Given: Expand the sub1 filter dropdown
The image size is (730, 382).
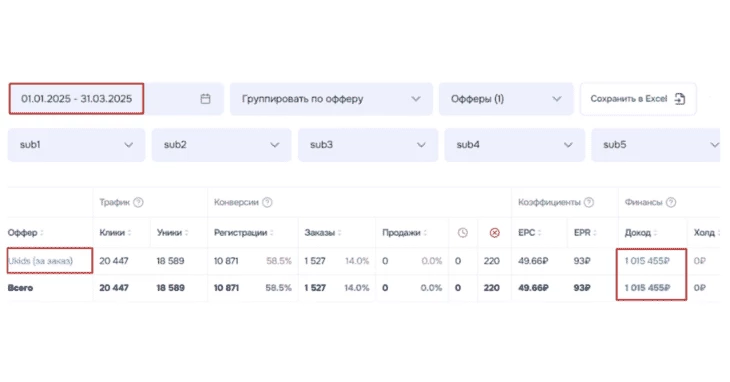Looking at the screenshot, I should [76, 145].
